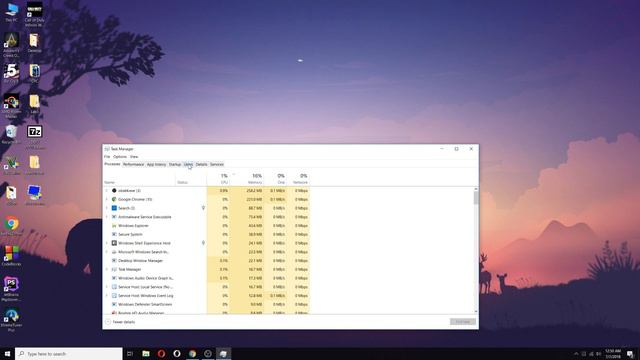
Task: Open the Action Center notification icon
Action: click(631, 353)
